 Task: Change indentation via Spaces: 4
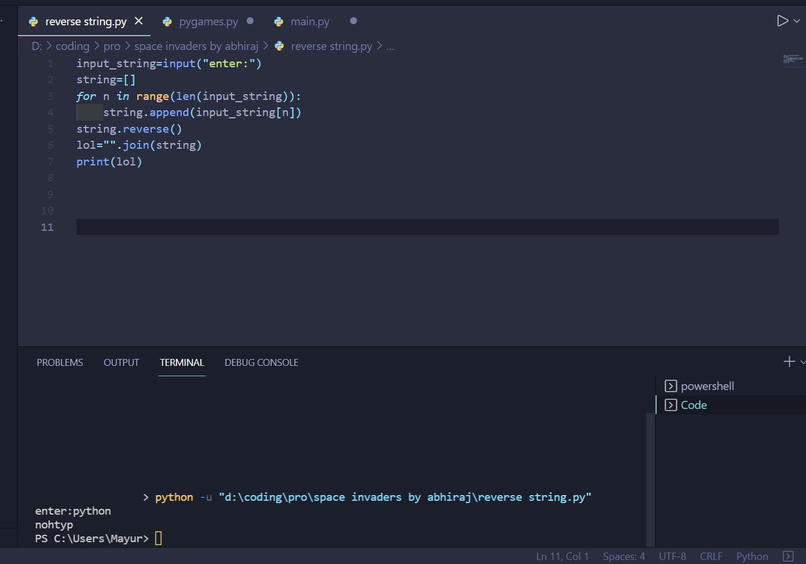coord(624,556)
